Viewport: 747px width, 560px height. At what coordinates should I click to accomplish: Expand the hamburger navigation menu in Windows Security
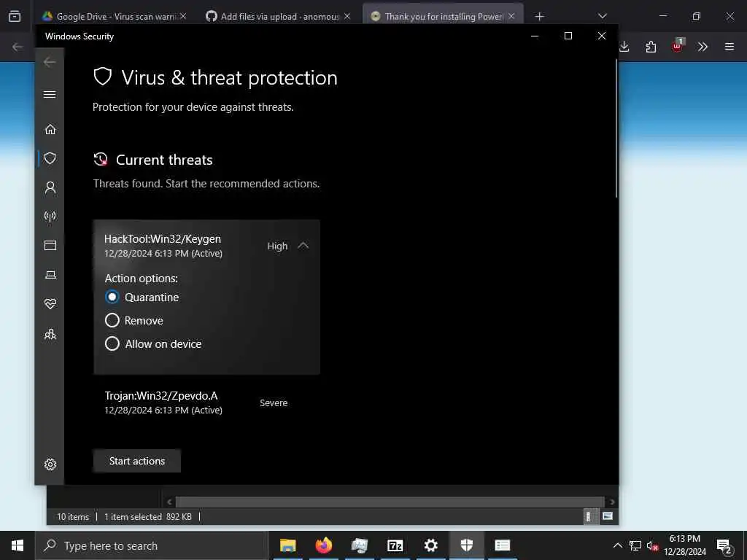[x=50, y=94]
